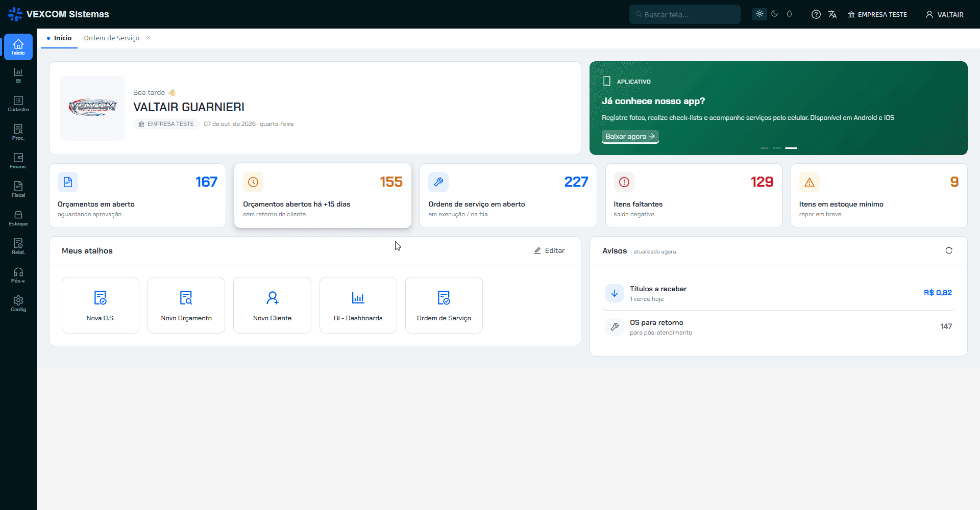This screenshot has height=510, width=980.
Task: Open the BI - Dashboards shortcut
Action: (358, 305)
